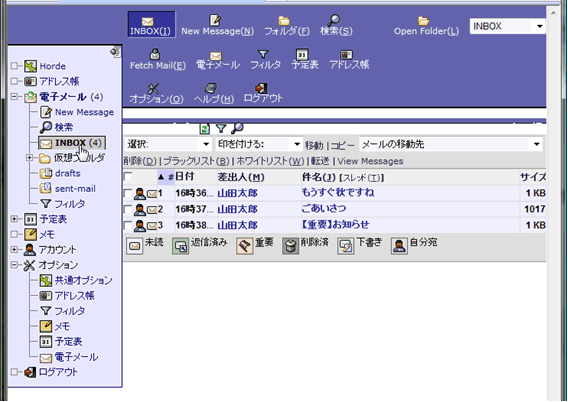The image size is (568, 402).
Task: Open フィルタ funnel icon in toolbar
Action: [x=265, y=59]
